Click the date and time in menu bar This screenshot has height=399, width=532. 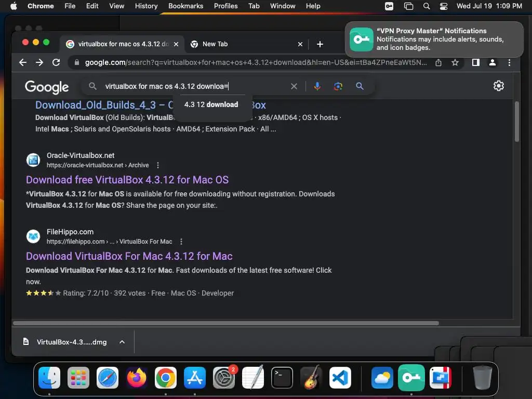click(489, 6)
